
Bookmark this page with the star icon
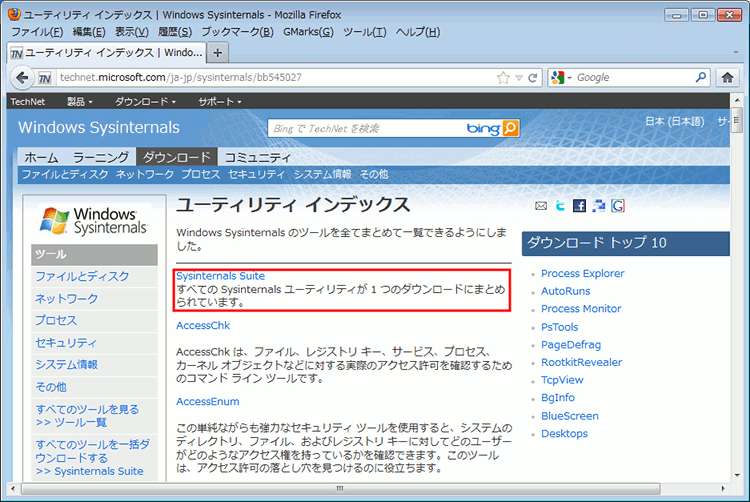504,77
